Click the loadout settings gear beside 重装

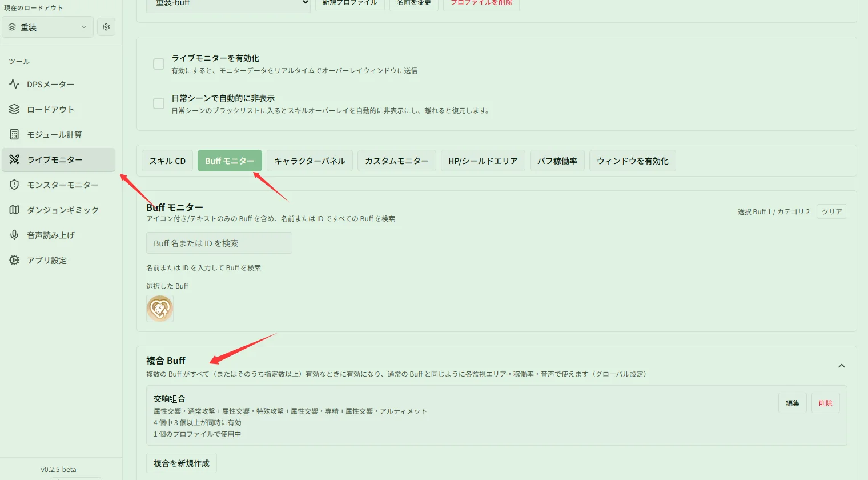[106, 27]
